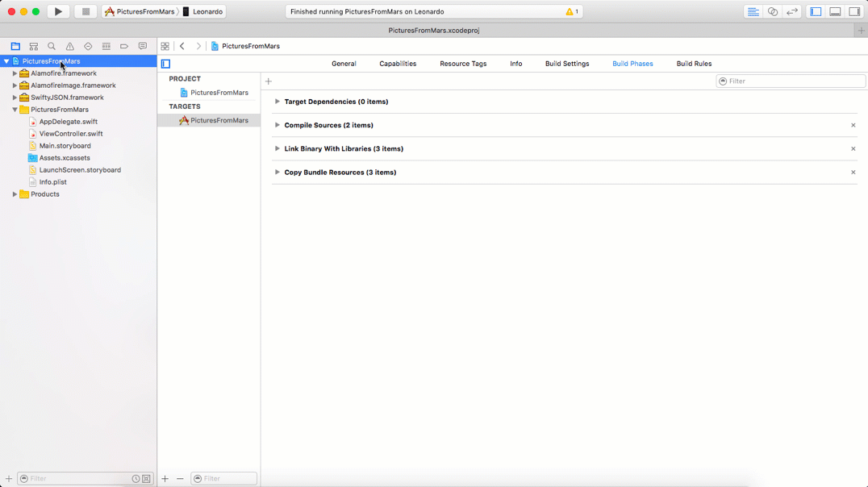The image size is (868, 487).
Task: Show the Assistant editor
Action: [x=773, y=11]
